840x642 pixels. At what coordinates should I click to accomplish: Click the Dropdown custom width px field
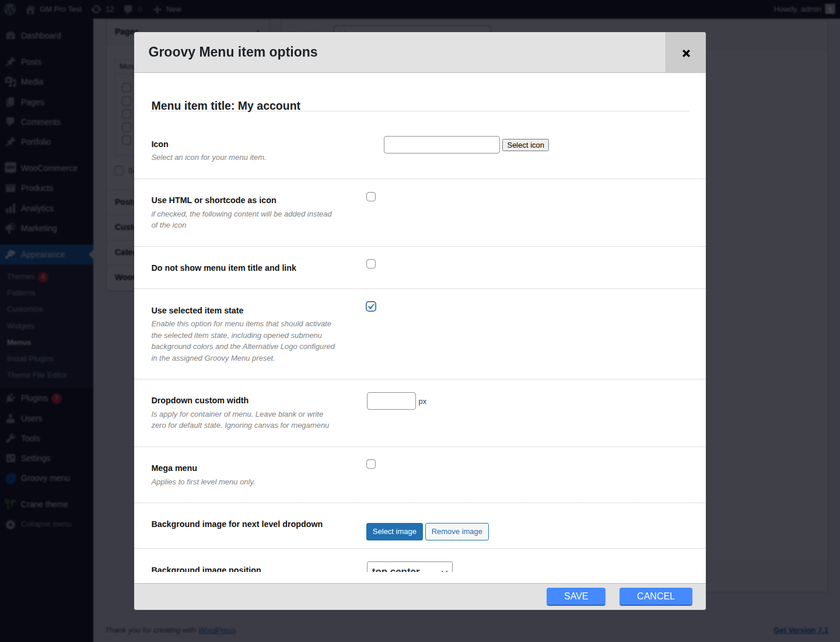coord(391,401)
